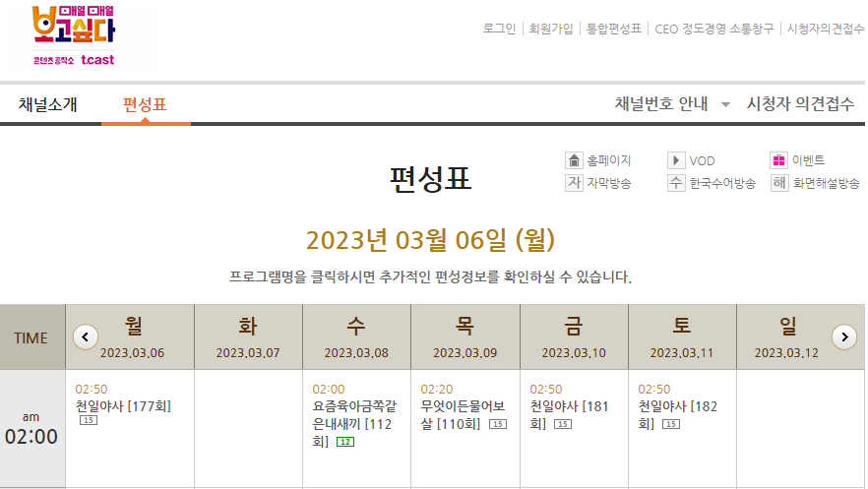The image size is (868, 489).
Task: Select the 토 2023.03.11 column header
Action: tap(682, 336)
